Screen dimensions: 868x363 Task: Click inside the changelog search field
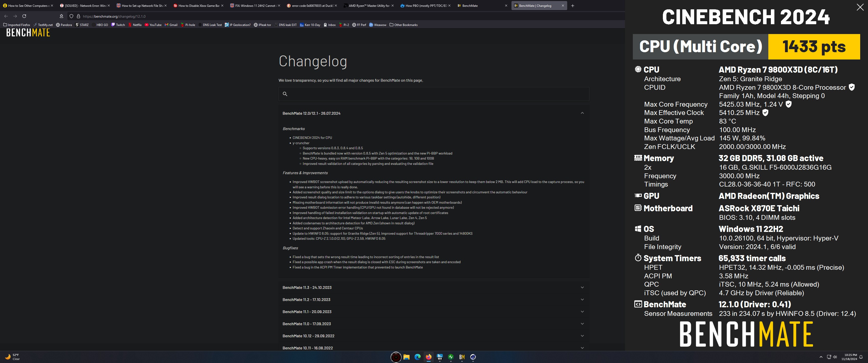[x=434, y=94]
